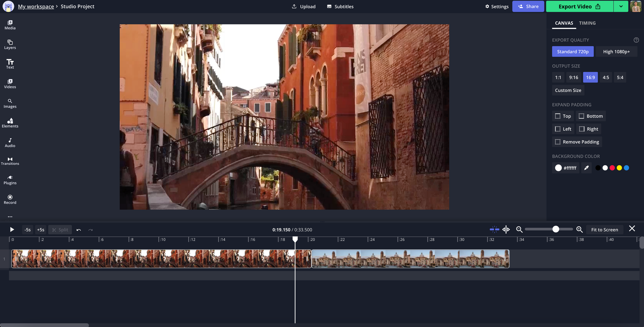Select High 1080p+ export quality

pyautogui.click(x=616, y=52)
